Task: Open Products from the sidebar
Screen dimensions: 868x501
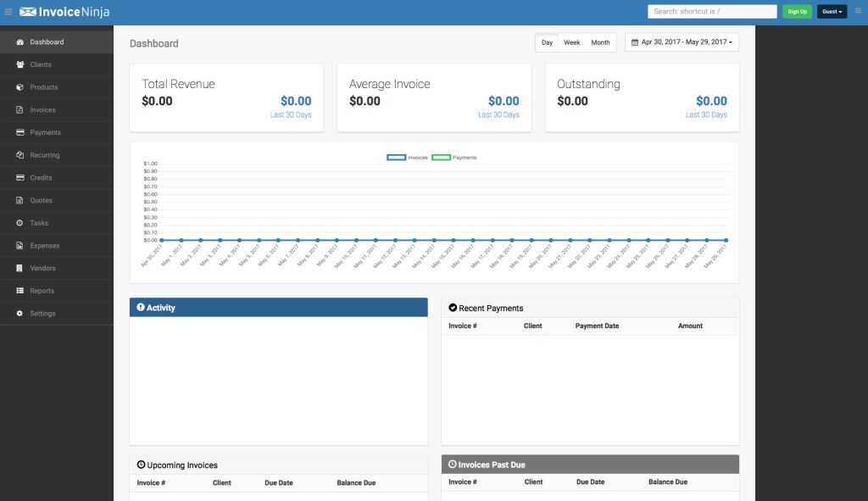Action: click(x=57, y=87)
